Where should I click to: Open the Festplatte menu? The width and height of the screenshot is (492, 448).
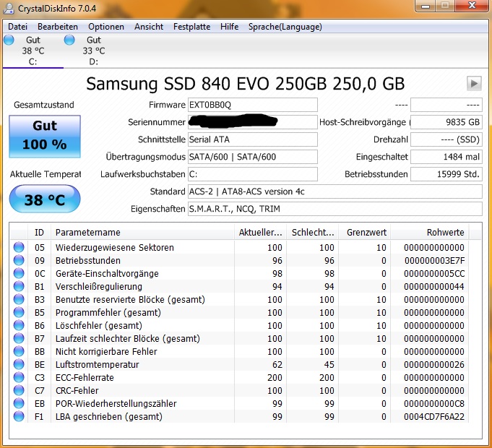(x=191, y=27)
